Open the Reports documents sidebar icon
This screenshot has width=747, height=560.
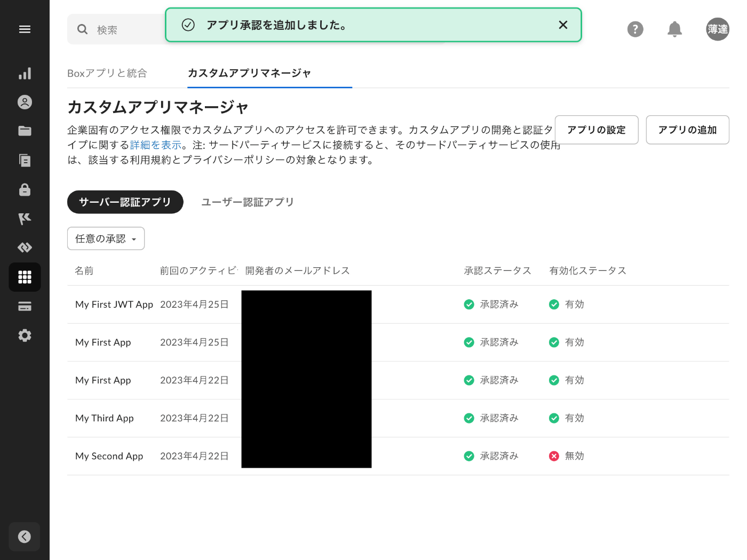(x=25, y=161)
